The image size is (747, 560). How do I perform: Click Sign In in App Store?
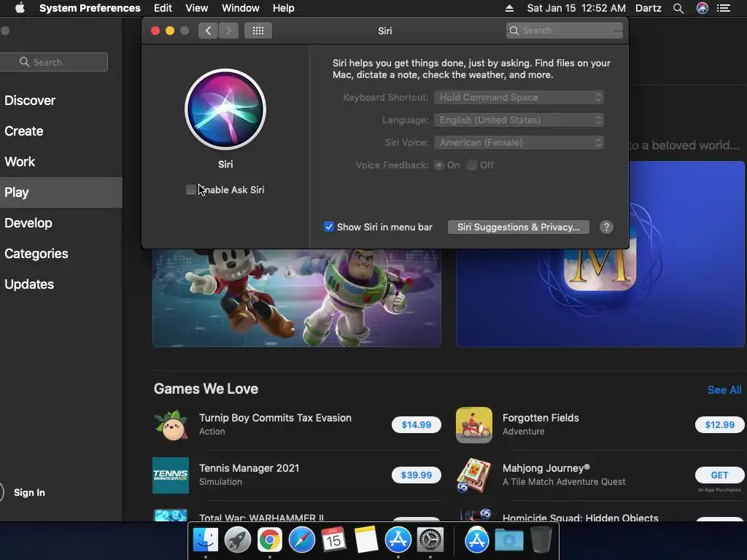[x=29, y=492]
